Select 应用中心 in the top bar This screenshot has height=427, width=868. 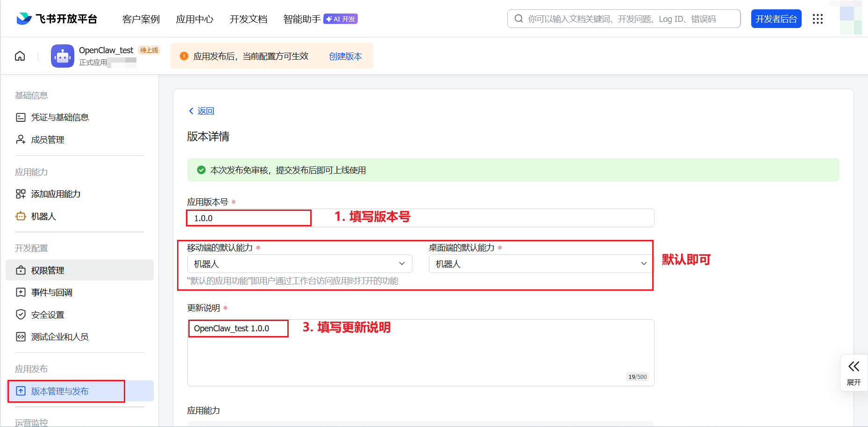[x=194, y=19]
